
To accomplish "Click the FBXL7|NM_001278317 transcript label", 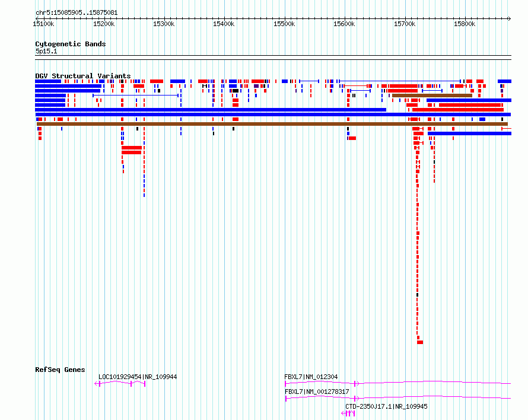I will tap(317, 392).
